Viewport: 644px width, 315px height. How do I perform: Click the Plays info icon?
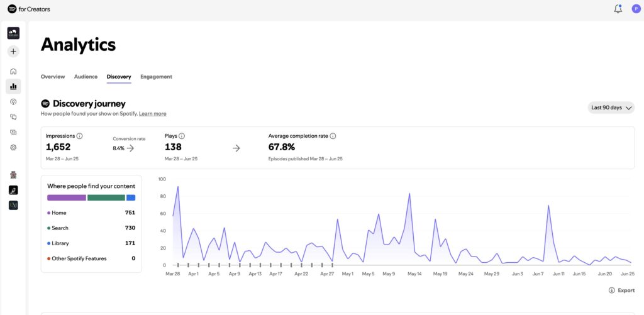182,136
